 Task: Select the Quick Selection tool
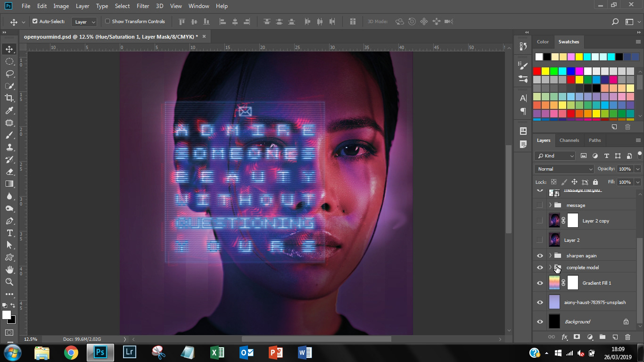(x=9, y=86)
